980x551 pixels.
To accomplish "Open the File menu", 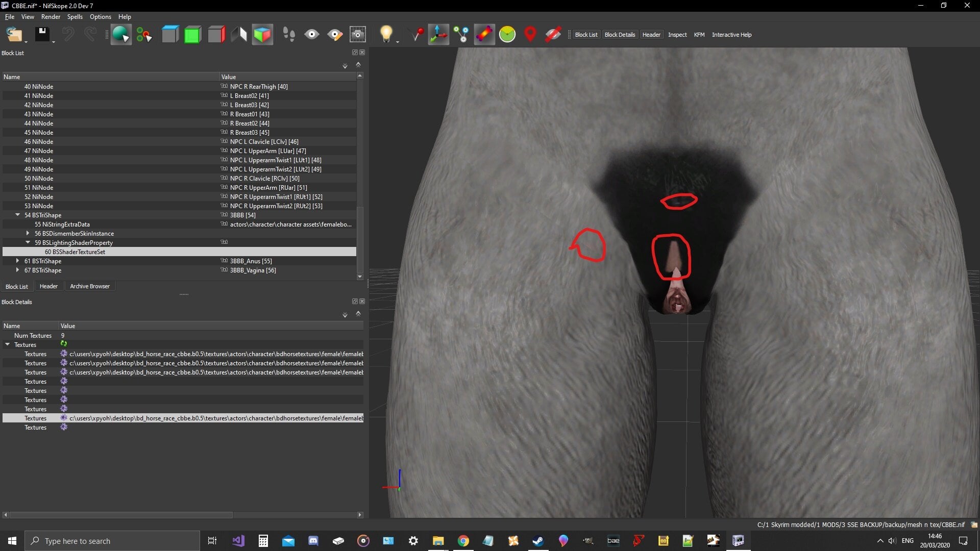I will (x=10, y=17).
